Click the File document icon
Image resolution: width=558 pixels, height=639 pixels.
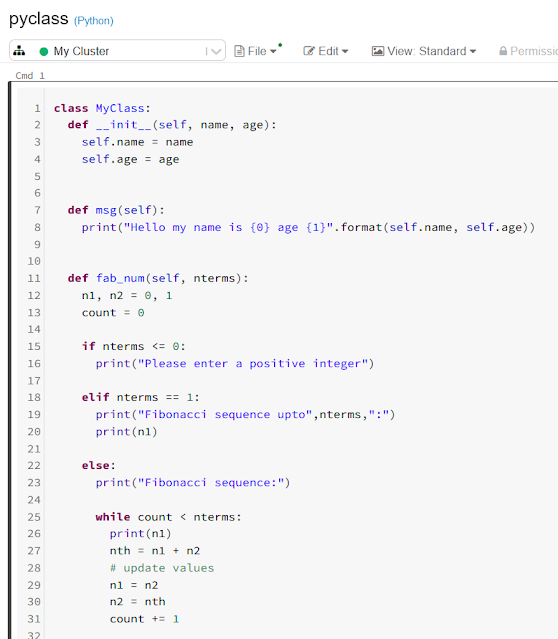[239, 51]
